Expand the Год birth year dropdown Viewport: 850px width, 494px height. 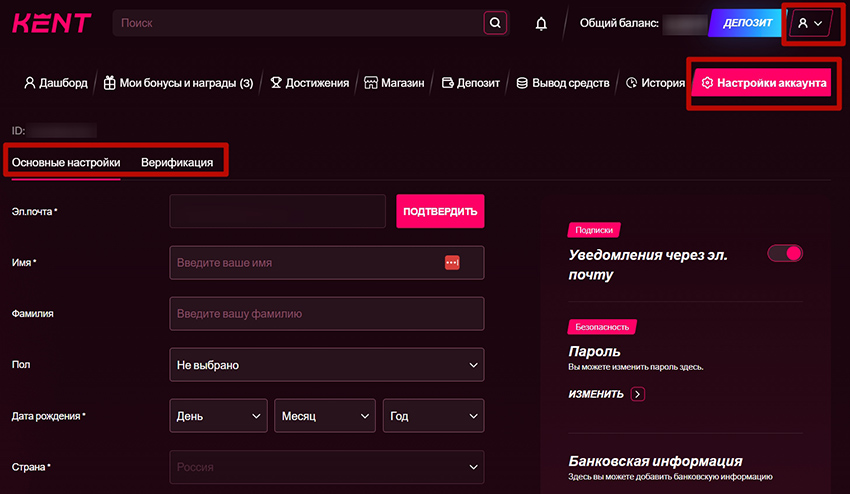pyautogui.click(x=433, y=416)
